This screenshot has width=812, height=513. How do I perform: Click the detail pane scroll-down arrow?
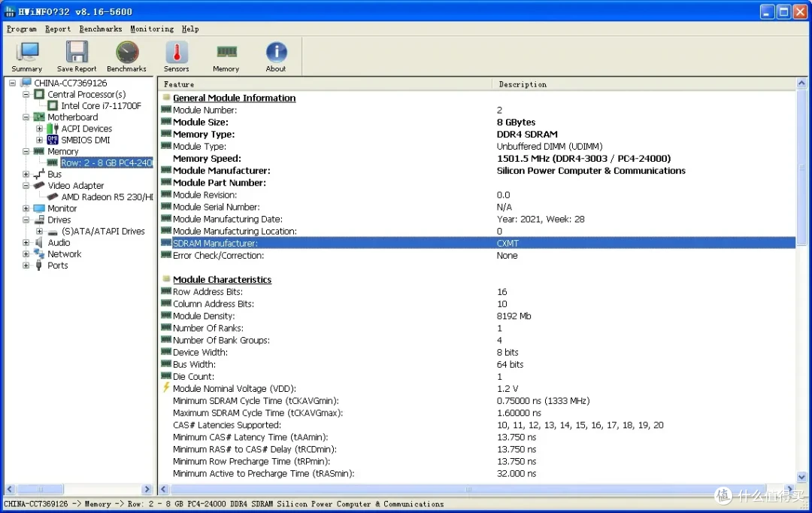pos(801,477)
